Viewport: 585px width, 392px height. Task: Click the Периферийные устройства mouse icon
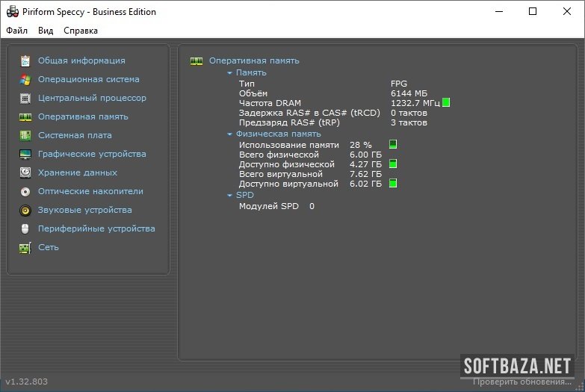pyautogui.click(x=25, y=228)
